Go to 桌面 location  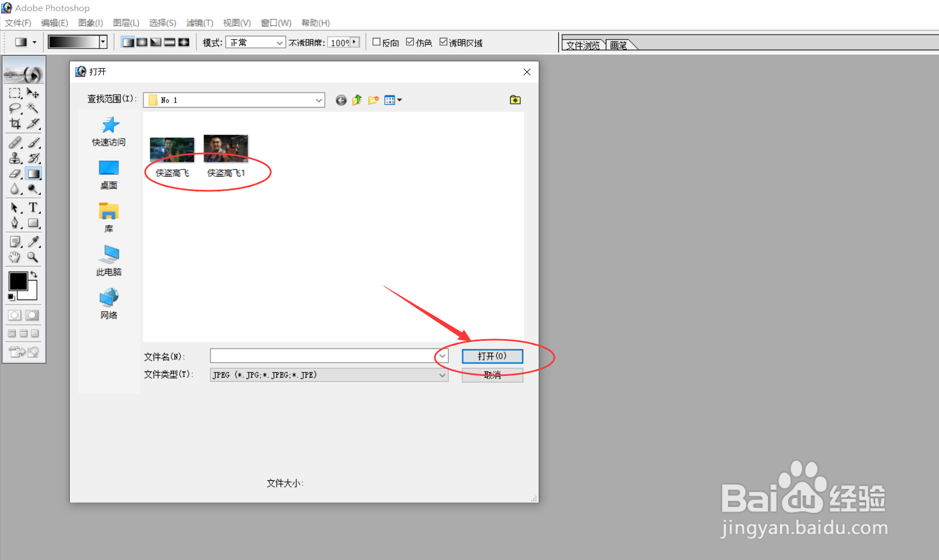tap(109, 175)
